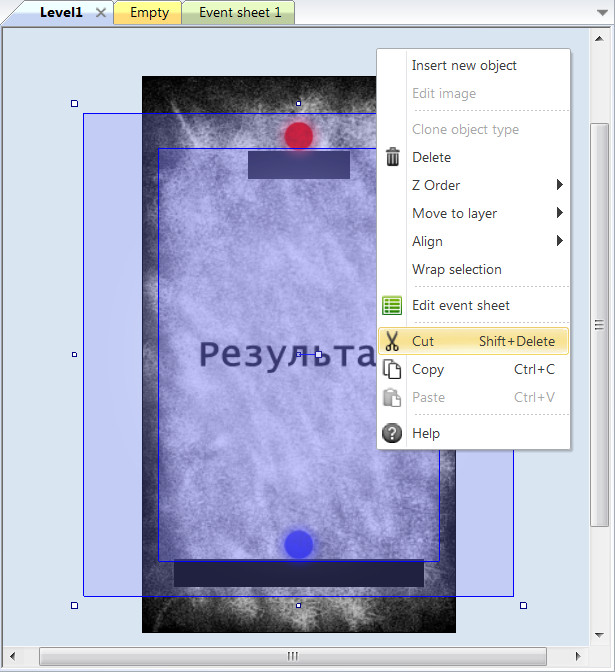
Task: Open the Event sheet 1 tab
Action: (240, 13)
